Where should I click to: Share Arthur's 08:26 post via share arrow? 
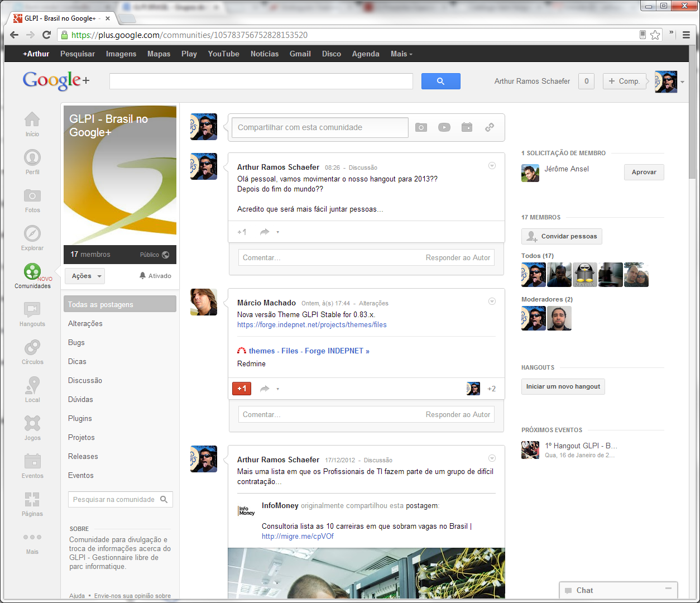click(265, 232)
